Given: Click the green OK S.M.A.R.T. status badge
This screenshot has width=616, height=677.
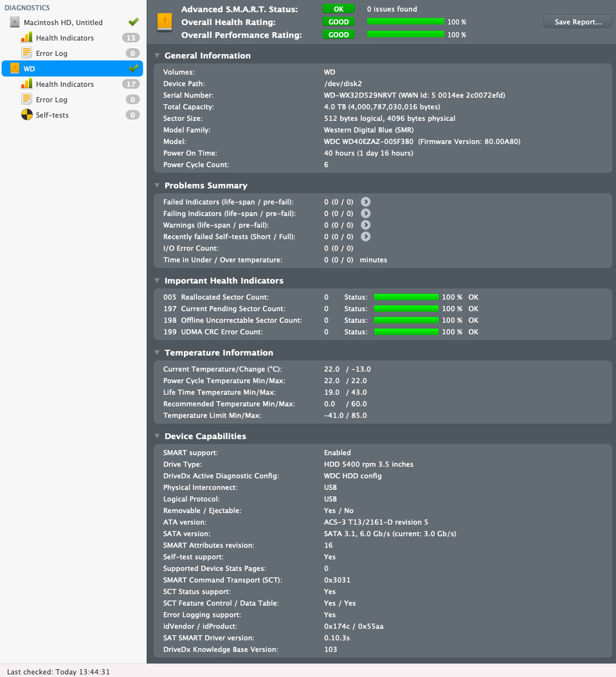Looking at the screenshot, I should pyautogui.click(x=338, y=9).
